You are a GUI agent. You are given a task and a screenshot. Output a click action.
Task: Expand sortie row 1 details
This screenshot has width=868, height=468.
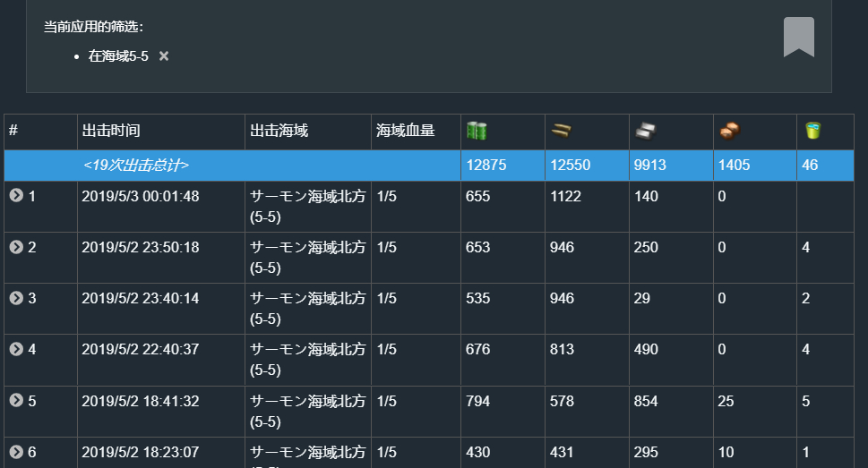pyautogui.click(x=16, y=195)
